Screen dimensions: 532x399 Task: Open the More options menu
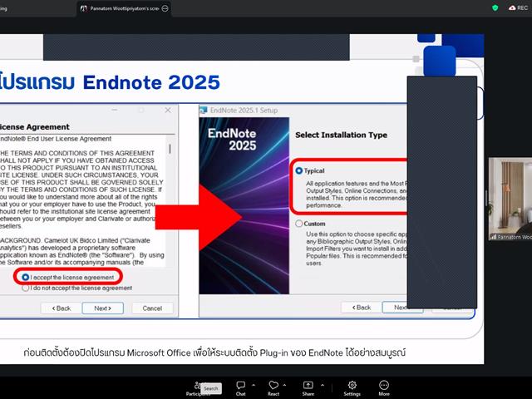pyautogui.click(x=384, y=388)
